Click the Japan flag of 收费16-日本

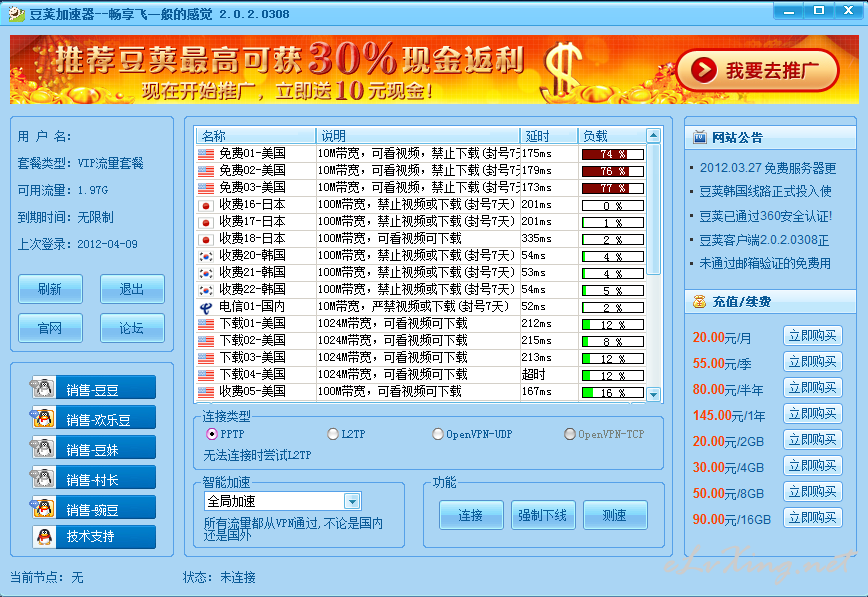pyautogui.click(x=206, y=205)
